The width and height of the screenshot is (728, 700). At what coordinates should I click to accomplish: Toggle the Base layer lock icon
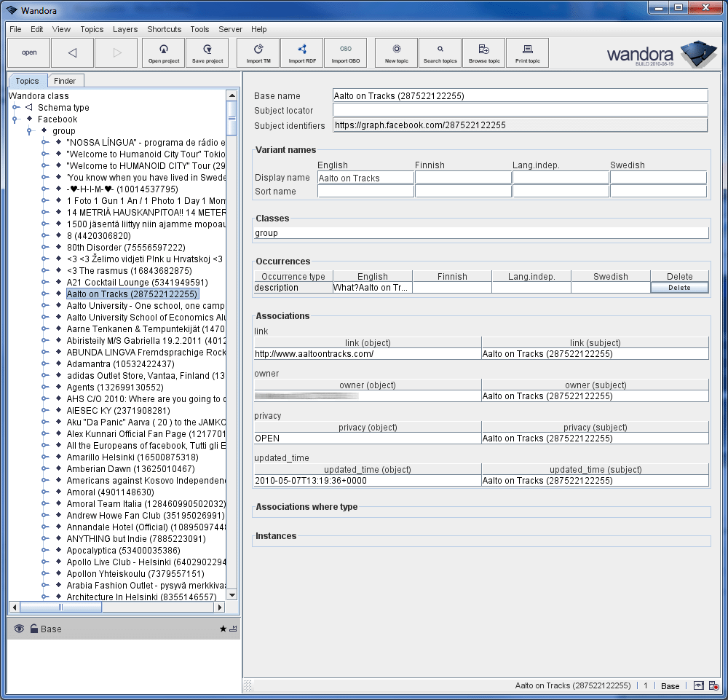(33, 629)
